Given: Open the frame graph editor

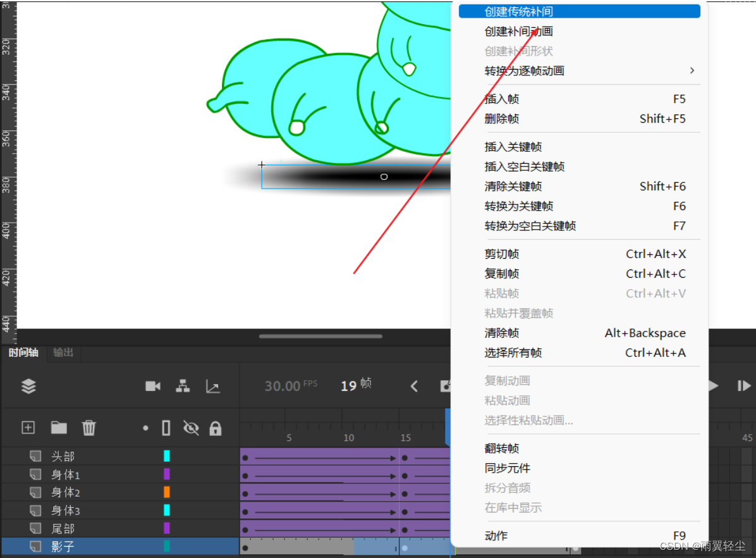Looking at the screenshot, I should pos(213,386).
